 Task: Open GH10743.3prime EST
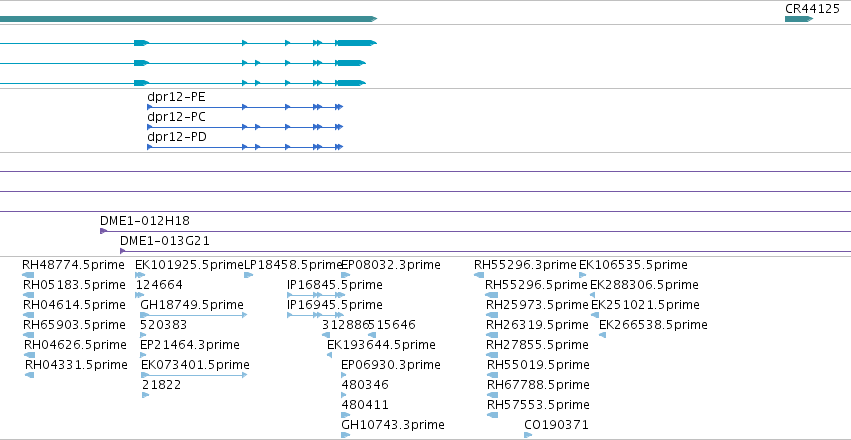(393, 424)
